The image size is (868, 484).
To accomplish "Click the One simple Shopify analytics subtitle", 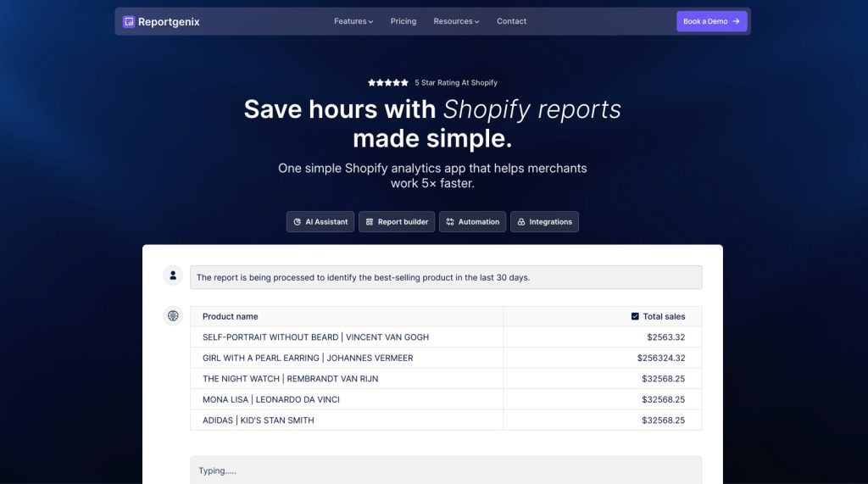I will tap(432, 175).
